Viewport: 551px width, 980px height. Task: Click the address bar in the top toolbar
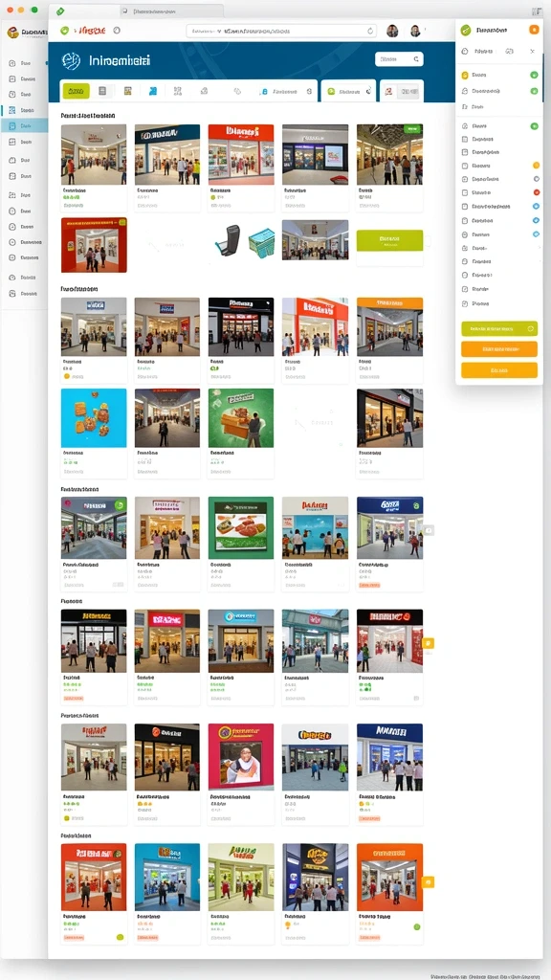(x=282, y=31)
